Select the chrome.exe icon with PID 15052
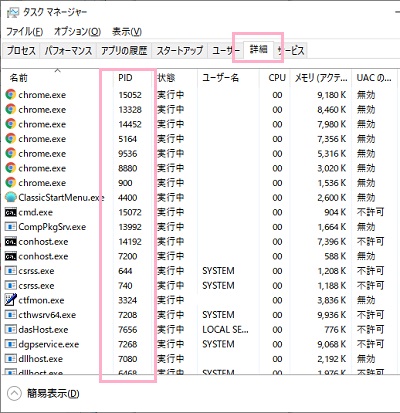The width and height of the screenshot is (400, 413). coord(11,95)
